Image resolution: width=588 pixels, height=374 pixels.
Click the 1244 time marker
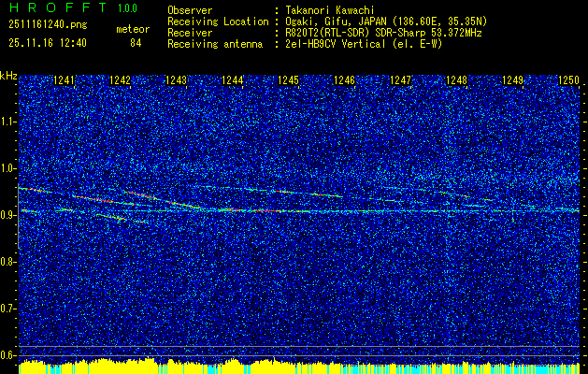[233, 80]
